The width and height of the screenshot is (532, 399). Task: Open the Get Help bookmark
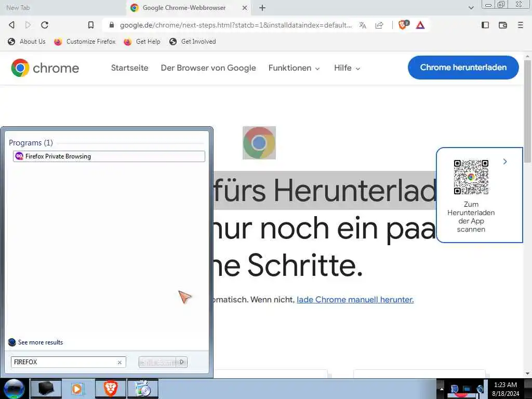[142, 42]
